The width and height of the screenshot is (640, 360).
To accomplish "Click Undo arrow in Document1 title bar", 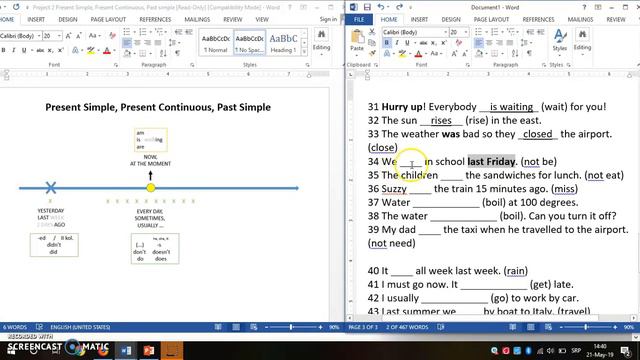I will coord(380,7).
